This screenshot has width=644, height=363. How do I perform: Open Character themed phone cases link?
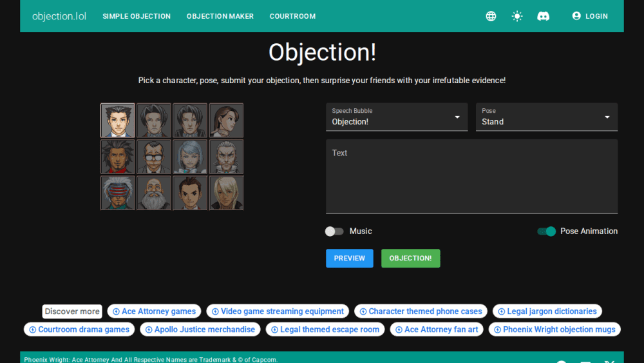[x=421, y=311]
